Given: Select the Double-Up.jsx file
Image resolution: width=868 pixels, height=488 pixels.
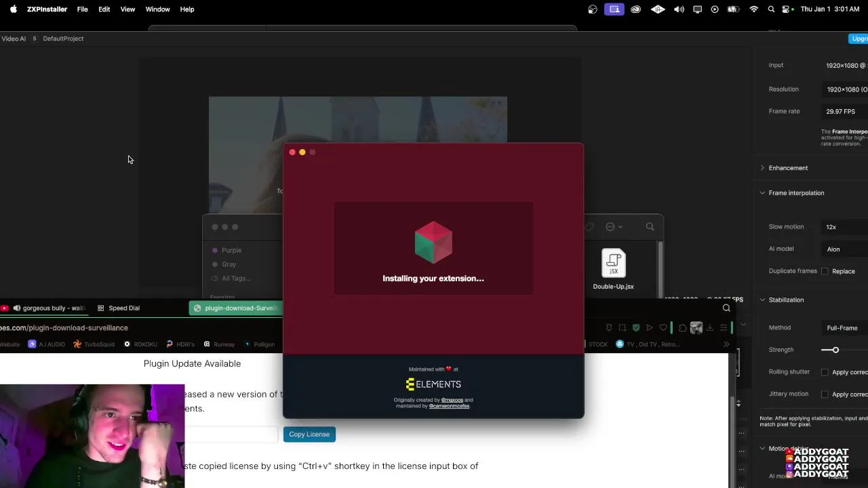Looking at the screenshot, I should 613,269.
